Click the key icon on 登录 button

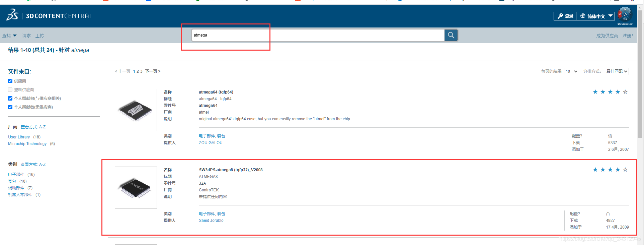pos(560,16)
